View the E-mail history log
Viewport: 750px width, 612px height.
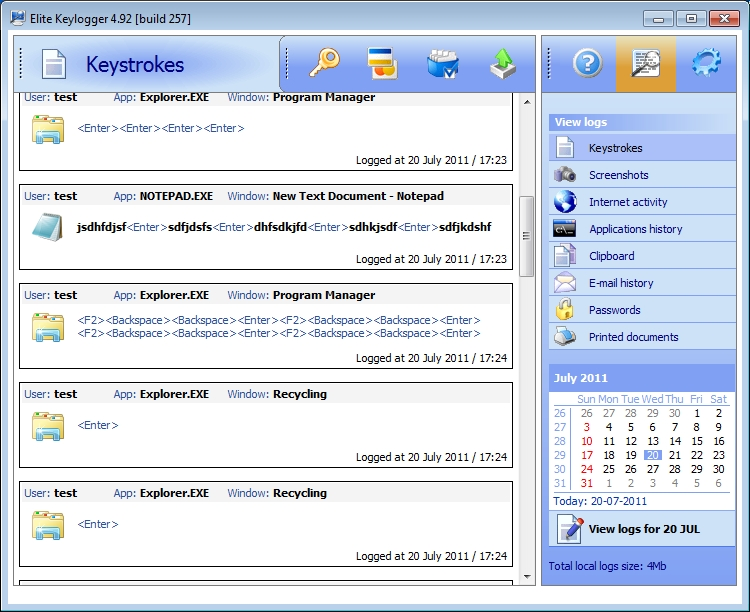pos(620,283)
